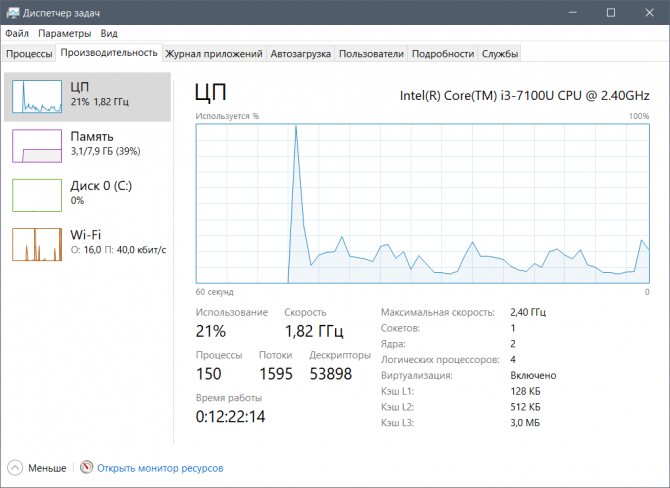Click the main CPU usage graph
670x488 pixels.
coord(423,203)
